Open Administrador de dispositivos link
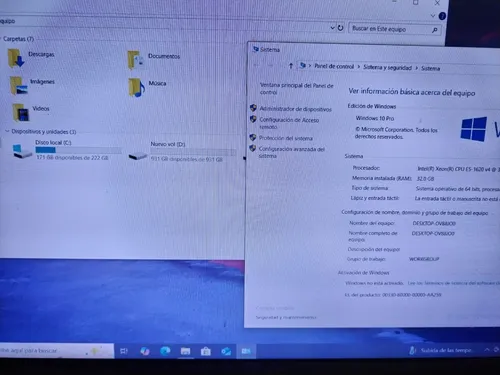This screenshot has width=500, height=375. point(295,109)
